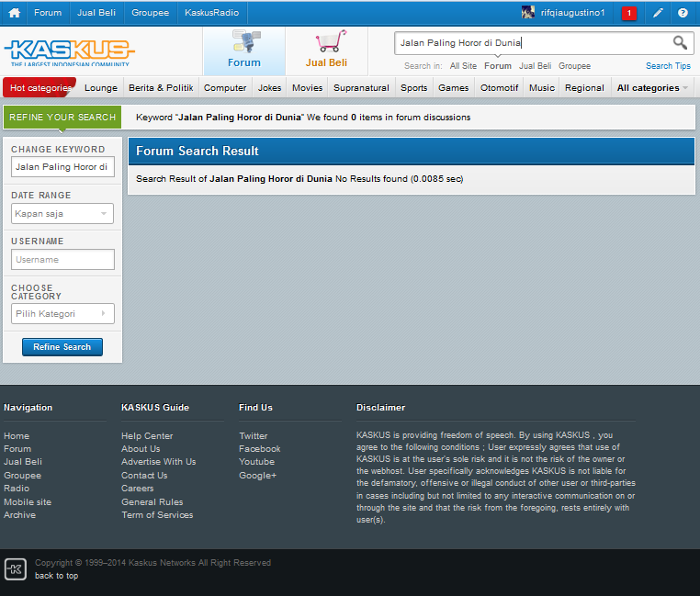Open the Computer category
Image resolution: width=700 pixels, height=596 pixels.
point(225,88)
